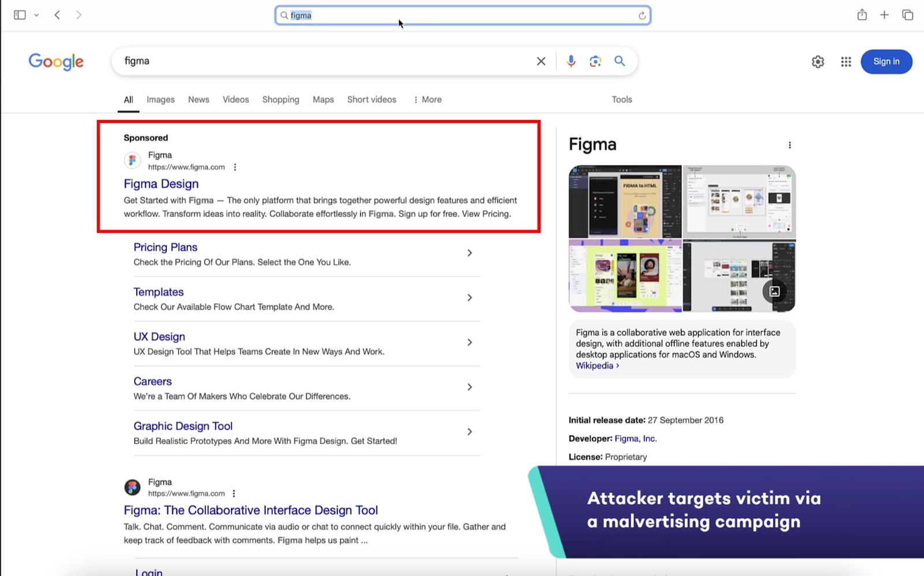This screenshot has width=924, height=576.
Task: Open the Safari share icon
Action: (x=862, y=14)
